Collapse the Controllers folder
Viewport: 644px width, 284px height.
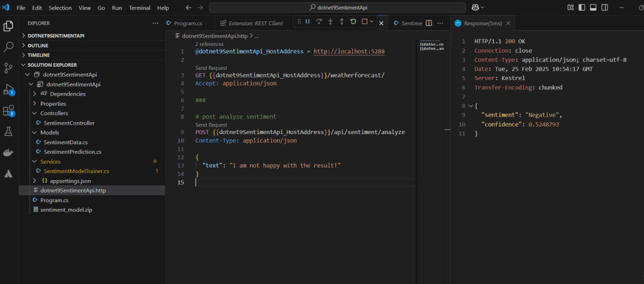pyautogui.click(x=35, y=113)
